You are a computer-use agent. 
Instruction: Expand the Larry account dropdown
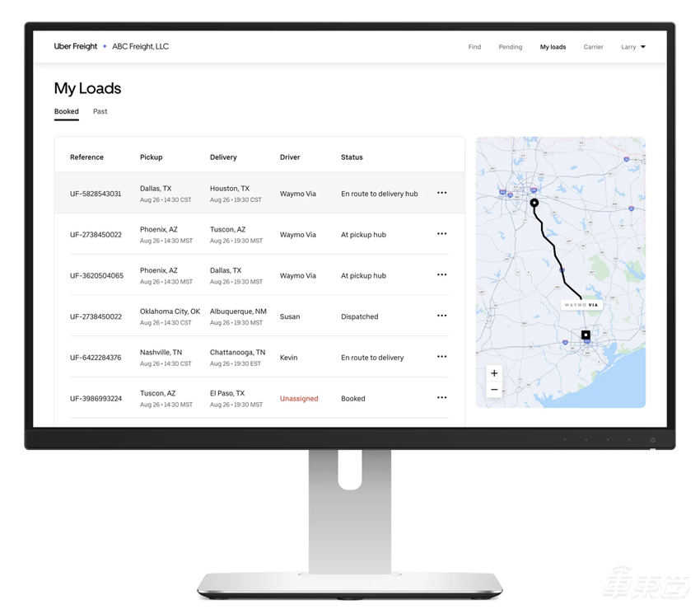[632, 47]
